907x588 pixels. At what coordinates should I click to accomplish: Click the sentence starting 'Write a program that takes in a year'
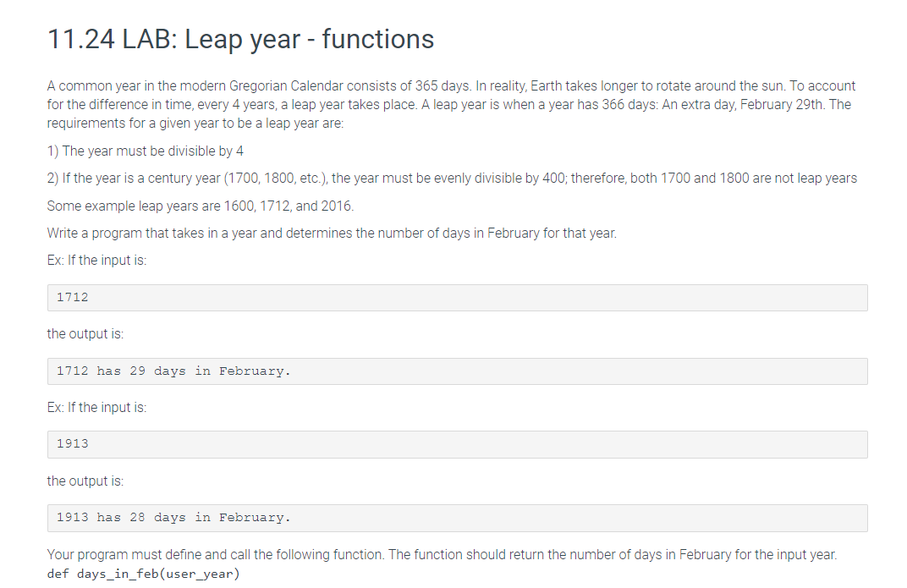point(332,234)
